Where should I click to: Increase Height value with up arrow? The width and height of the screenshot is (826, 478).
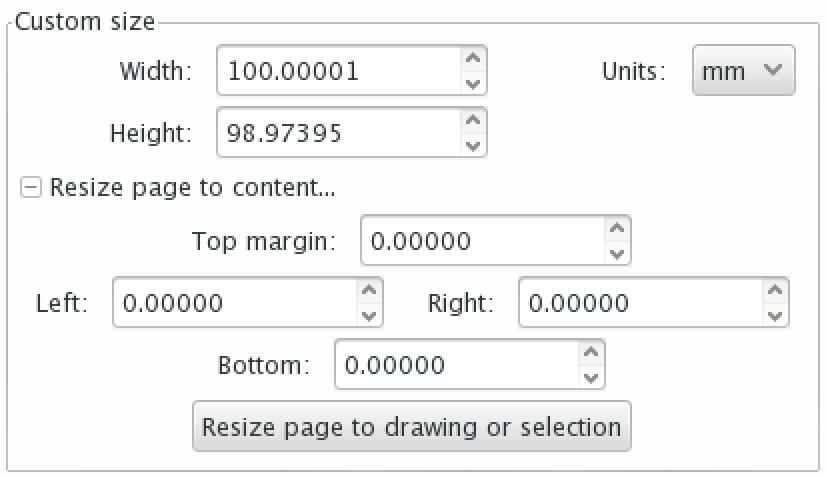(474, 120)
